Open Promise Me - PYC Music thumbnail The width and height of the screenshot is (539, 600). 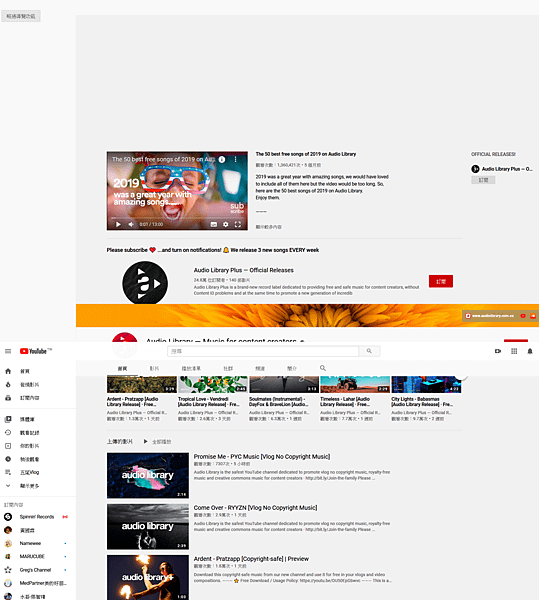[x=148, y=475]
